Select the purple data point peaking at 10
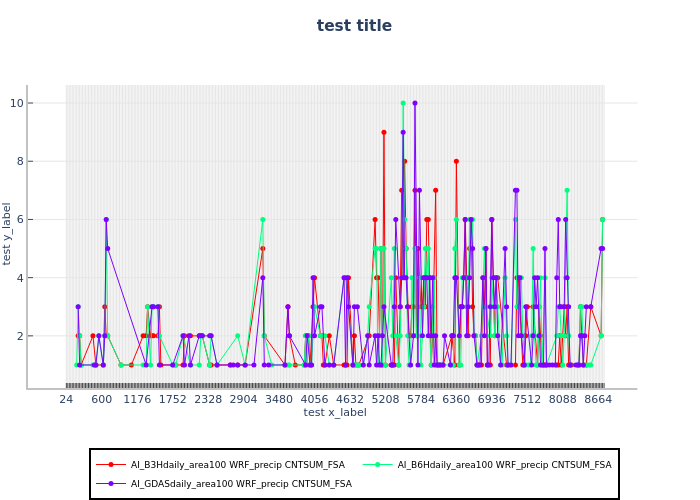The image size is (700, 500). pyautogui.click(x=415, y=103)
